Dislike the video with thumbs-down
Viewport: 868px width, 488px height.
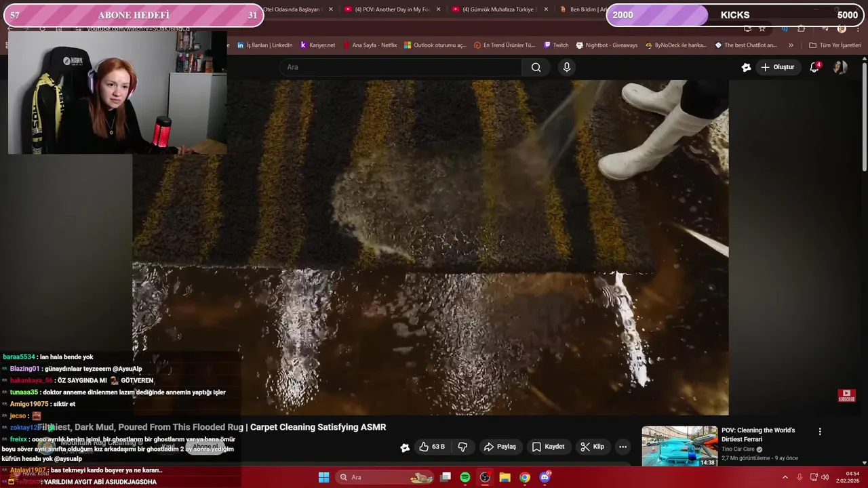(462, 447)
